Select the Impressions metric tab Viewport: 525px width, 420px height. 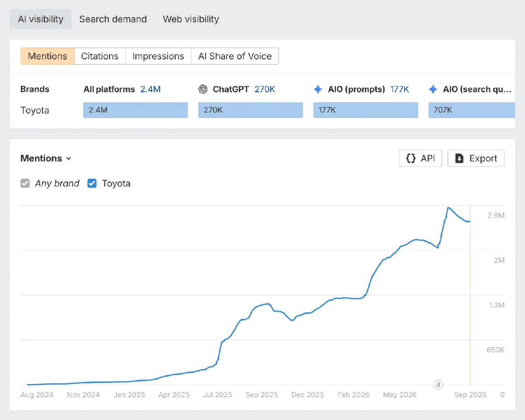(x=158, y=56)
